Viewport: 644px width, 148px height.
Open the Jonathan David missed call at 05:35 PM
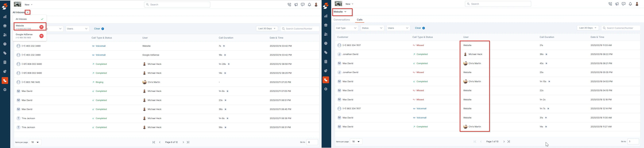pyautogui.click(x=488, y=72)
